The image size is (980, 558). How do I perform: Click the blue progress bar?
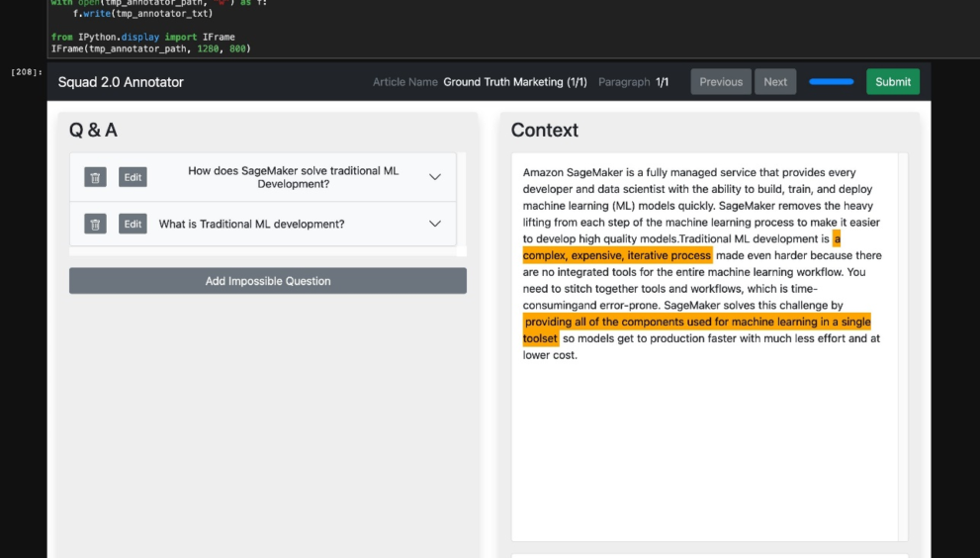coord(832,82)
